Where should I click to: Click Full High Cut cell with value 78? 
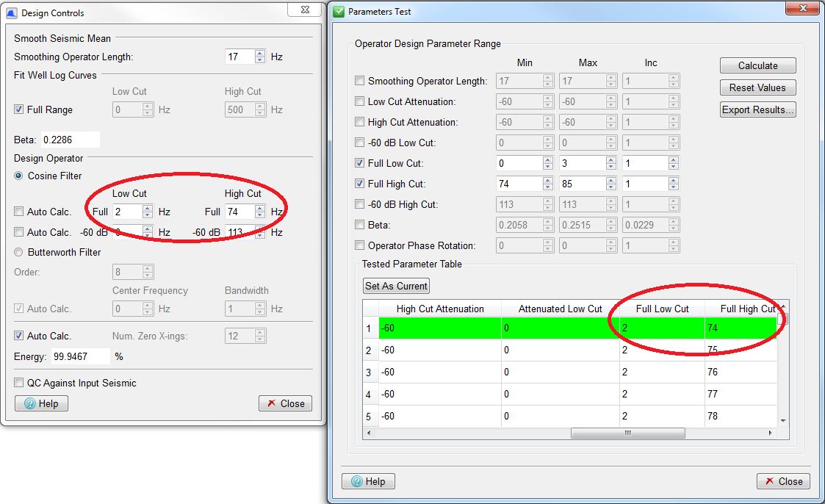(741, 416)
